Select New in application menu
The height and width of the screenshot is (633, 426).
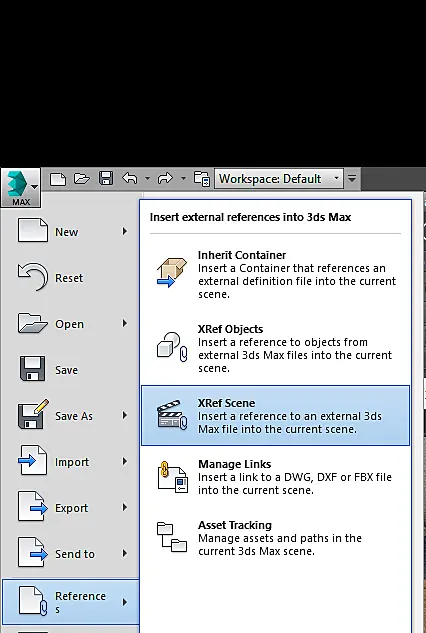(x=71, y=231)
